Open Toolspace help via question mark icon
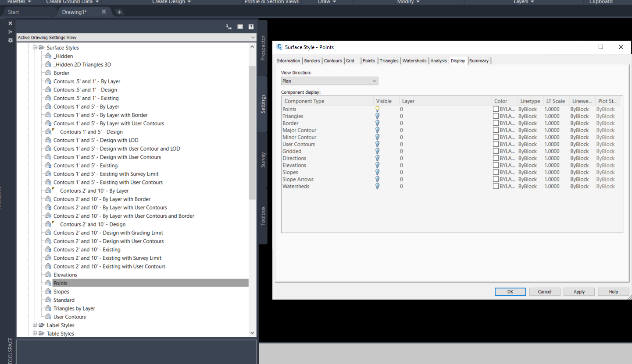Image resolution: width=632 pixels, height=364 pixels. click(251, 26)
